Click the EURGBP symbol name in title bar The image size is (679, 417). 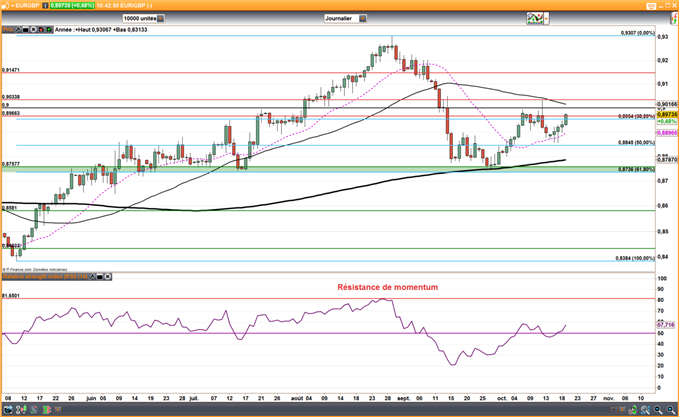pyautogui.click(x=27, y=6)
